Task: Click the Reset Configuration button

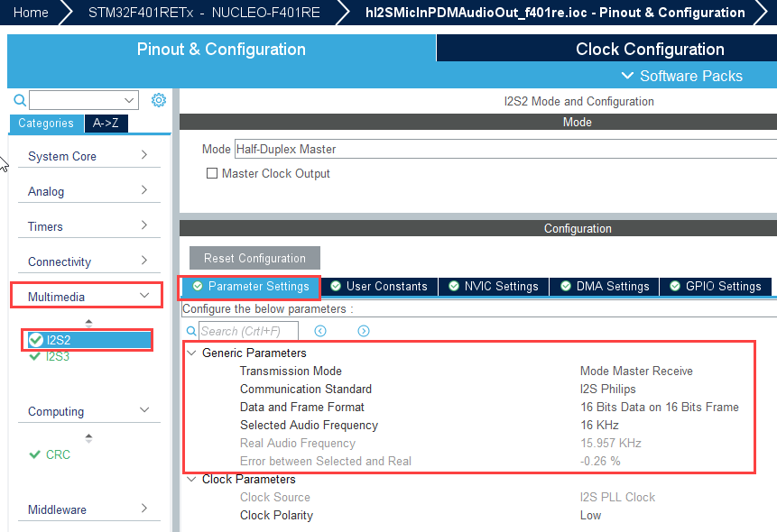Action: pyautogui.click(x=254, y=258)
